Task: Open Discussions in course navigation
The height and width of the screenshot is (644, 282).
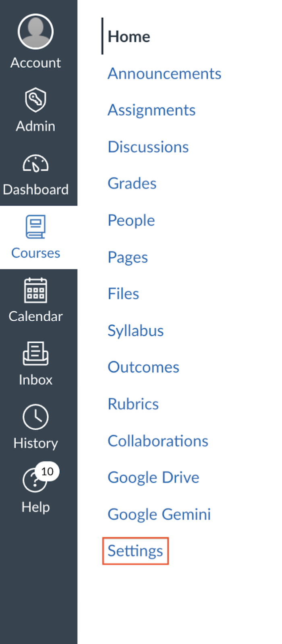Action: click(x=148, y=147)
